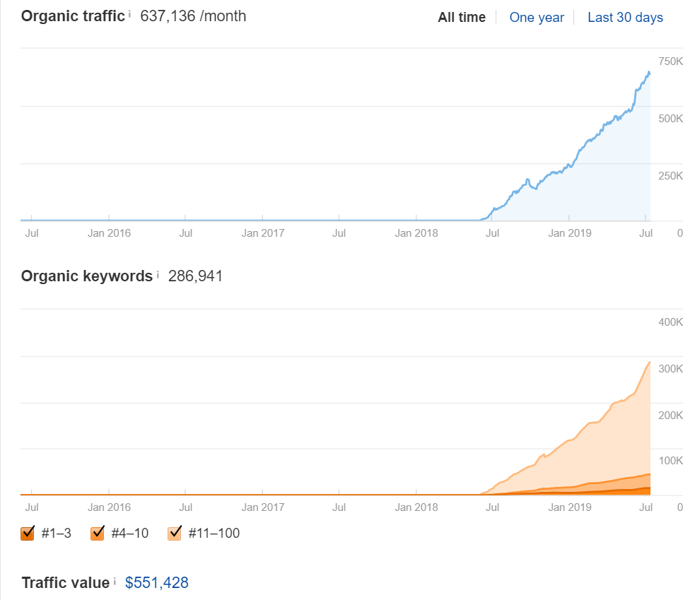Click Jan 2019 on the keywords chart axis
700x600 pixels.
tap(570, 507)
